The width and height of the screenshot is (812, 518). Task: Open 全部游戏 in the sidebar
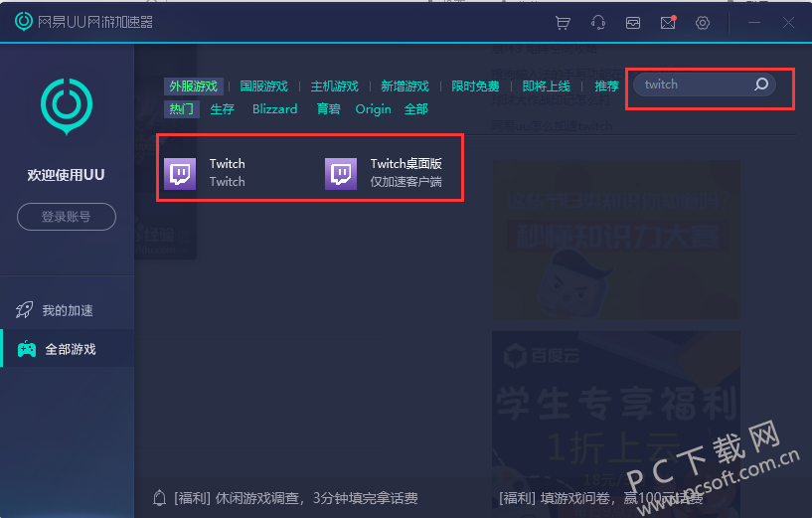coord(70,349)
